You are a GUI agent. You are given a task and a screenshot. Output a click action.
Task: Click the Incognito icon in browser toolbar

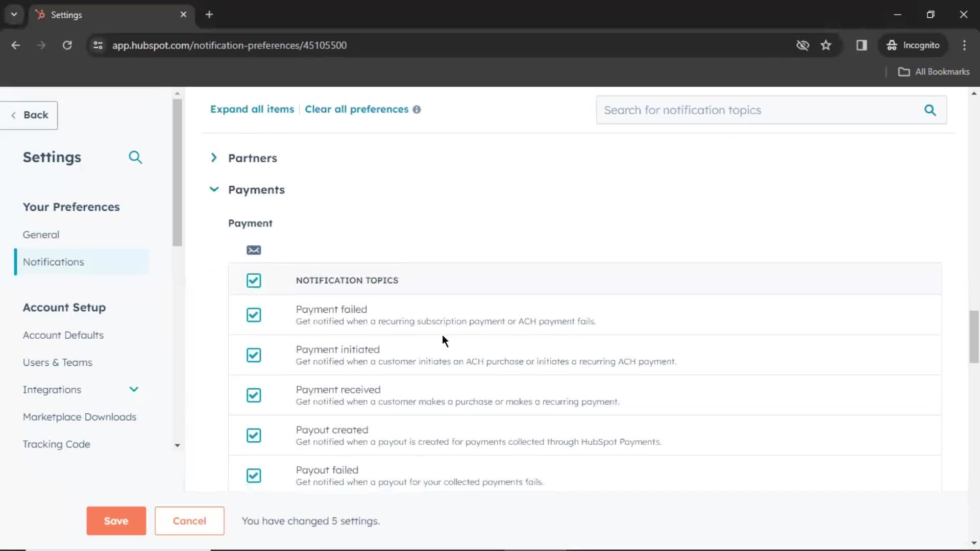pos(893,45)
